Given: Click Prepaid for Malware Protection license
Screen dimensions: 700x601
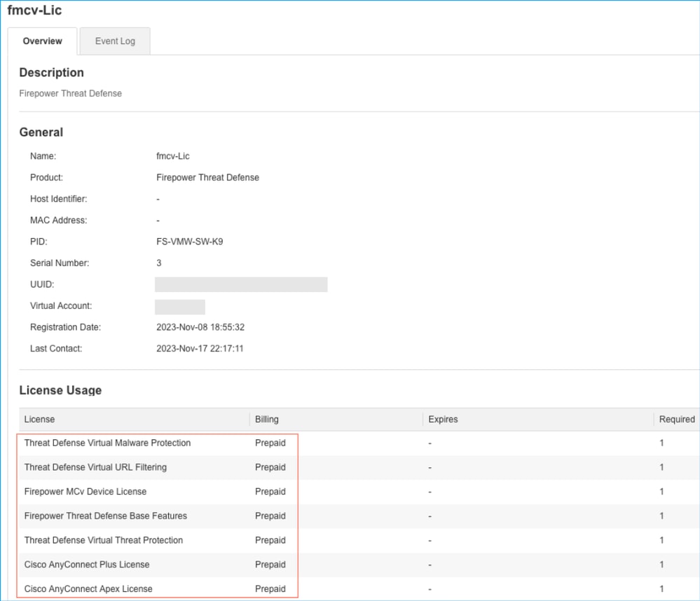Looking at the screenshot, I should pos(270,443).
